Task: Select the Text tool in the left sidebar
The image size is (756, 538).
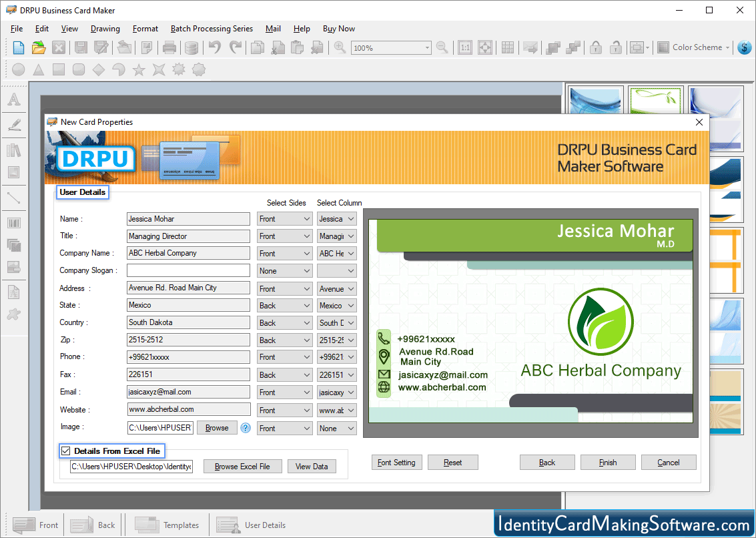Action: point(14,99)
